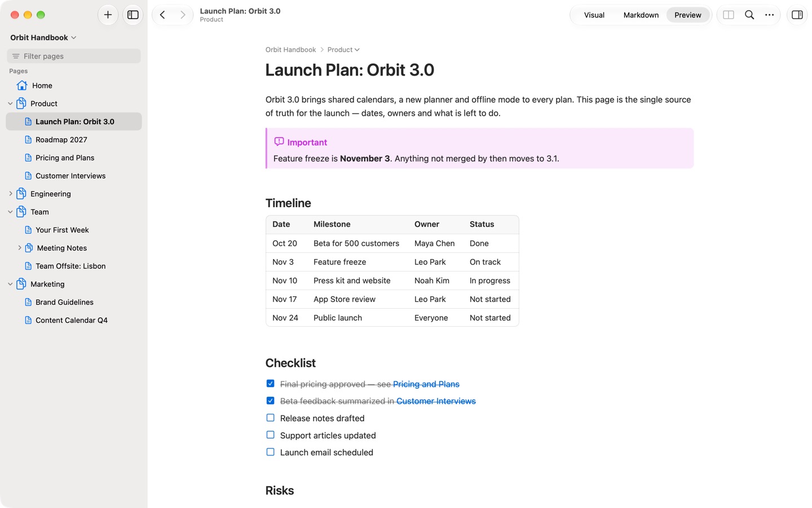Viewport: 812px width, 508px height.
Task: Open the Pricing and Plans checklist link
Action: 426,384
